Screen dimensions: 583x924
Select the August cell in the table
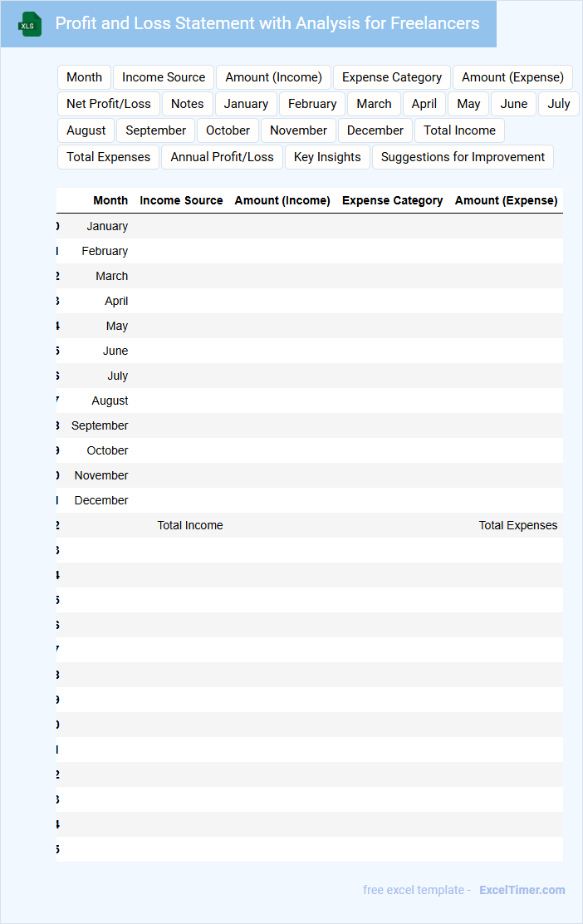pyautogui.click(x=110, y=401)
